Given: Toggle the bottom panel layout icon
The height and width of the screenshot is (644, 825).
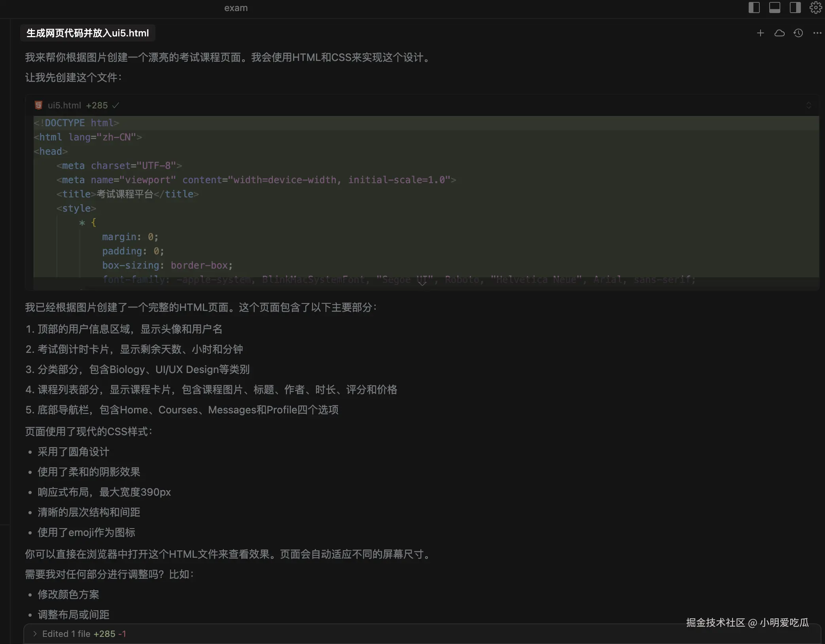Looking at the screenshot, I should point(774,8).
